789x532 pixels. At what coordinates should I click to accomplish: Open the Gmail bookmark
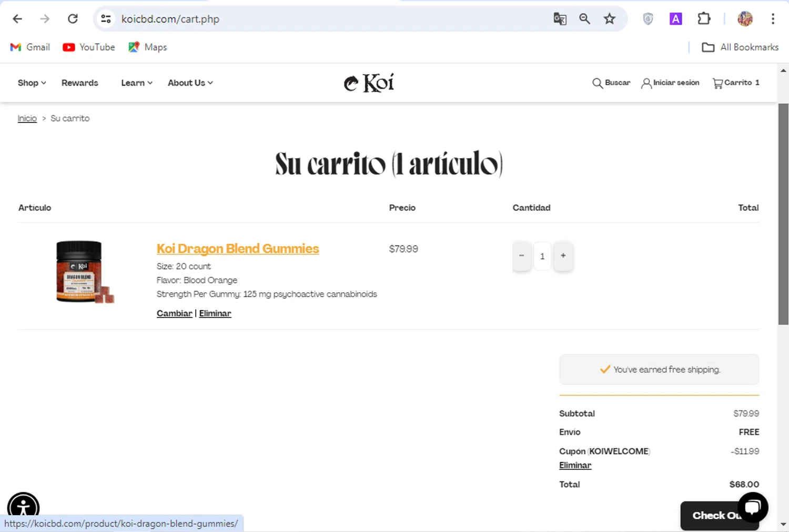pyautogui.click(x=30, y=47)
